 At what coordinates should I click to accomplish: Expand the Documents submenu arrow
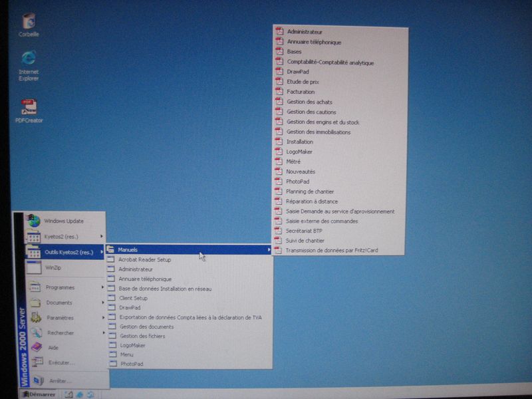[102, 302]
